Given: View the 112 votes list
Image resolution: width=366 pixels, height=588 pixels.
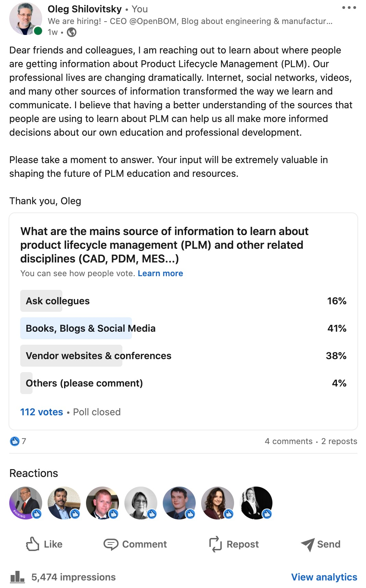Looking at the screenshot, I should pos(41,412).
